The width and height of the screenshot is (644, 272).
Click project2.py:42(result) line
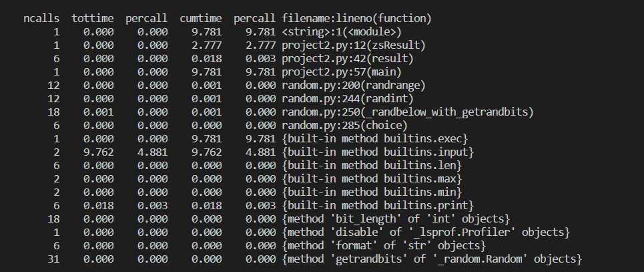(348, 58)
